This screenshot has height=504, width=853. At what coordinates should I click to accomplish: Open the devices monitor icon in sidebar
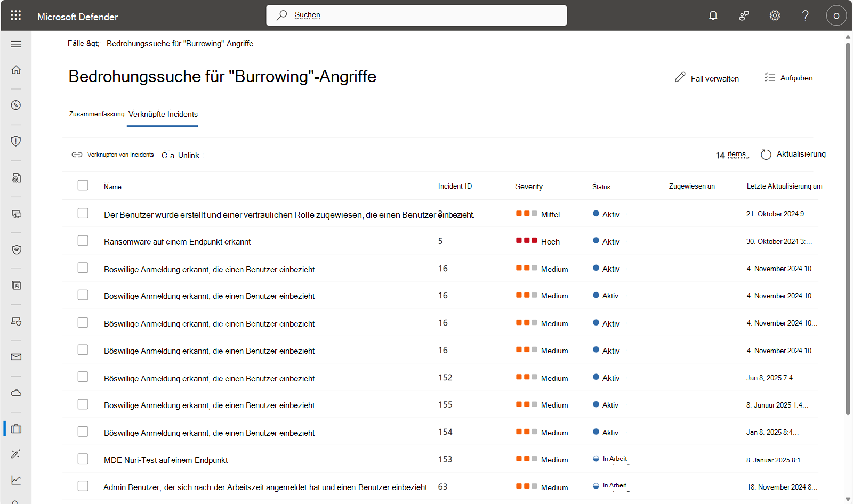coord(16,214)
